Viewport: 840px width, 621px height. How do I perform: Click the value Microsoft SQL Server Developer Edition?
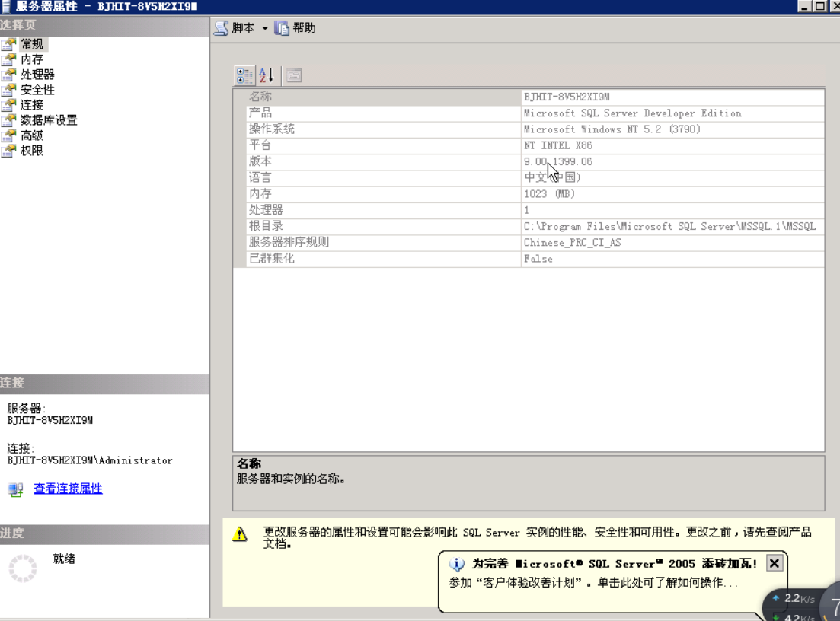click(633, 113)
